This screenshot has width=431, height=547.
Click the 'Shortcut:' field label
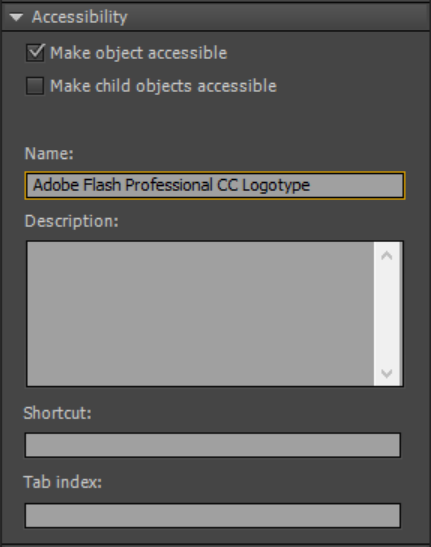pyautogui.click(x=57, y=413)
